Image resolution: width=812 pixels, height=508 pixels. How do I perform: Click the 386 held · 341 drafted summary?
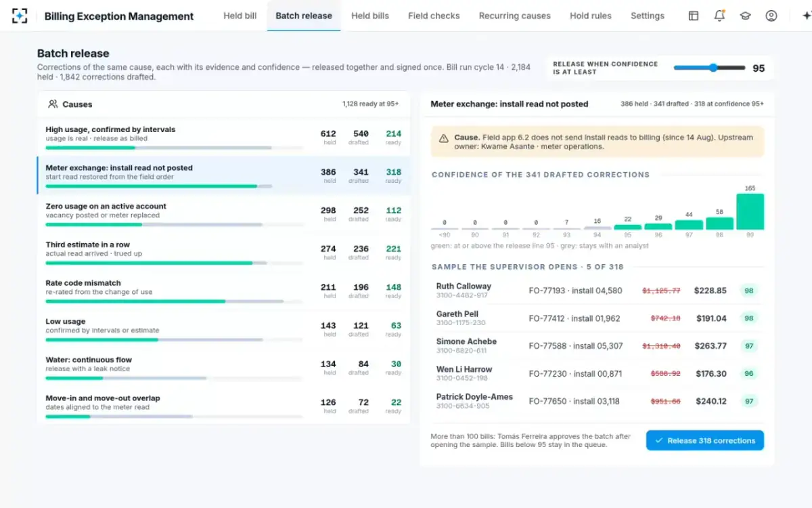pyautogui.click(x=692, y=104)
